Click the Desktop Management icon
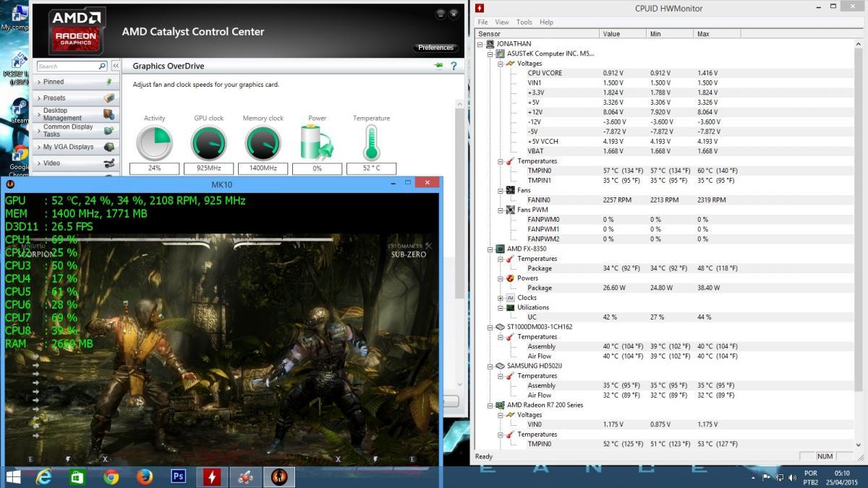 [x=109, y=114]
